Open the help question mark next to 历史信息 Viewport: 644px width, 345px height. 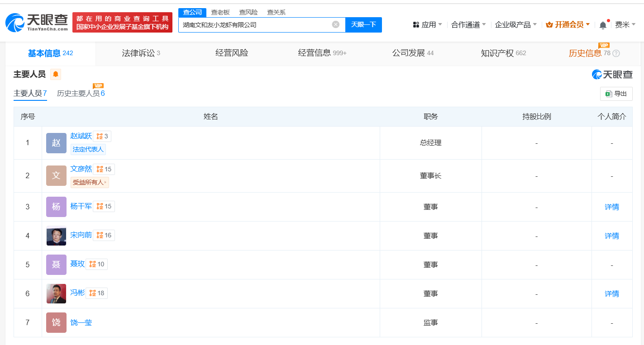coord(616,53)
